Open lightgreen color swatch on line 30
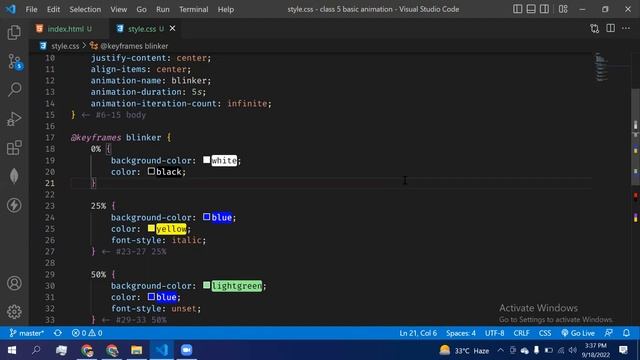The height and width of the screenshot is (360, 640). tap(207, 285)
